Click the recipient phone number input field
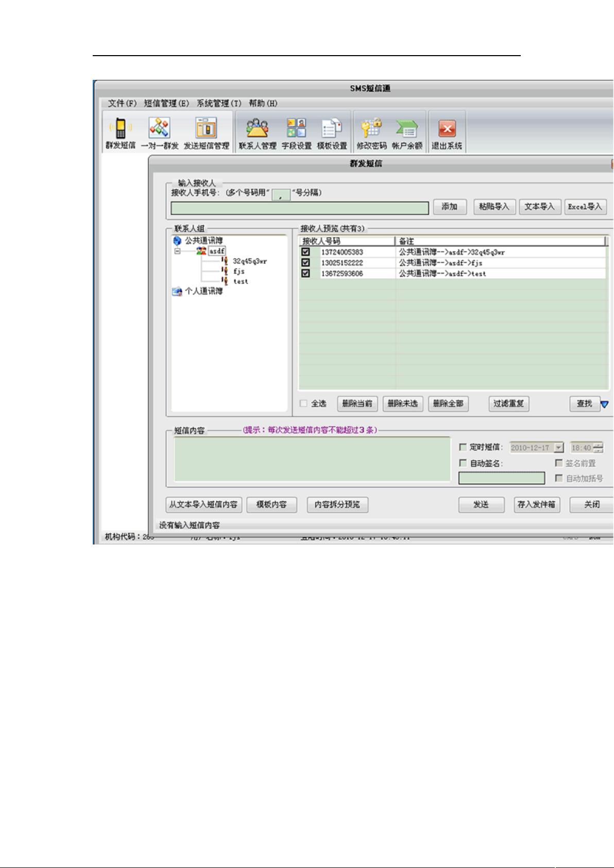Viewport: 614px width, 868px height. 299,208
